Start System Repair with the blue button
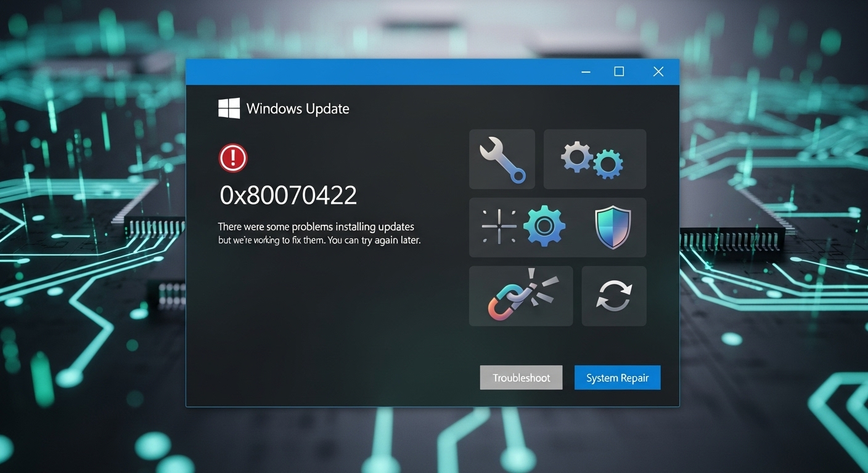 coord(617,378)
